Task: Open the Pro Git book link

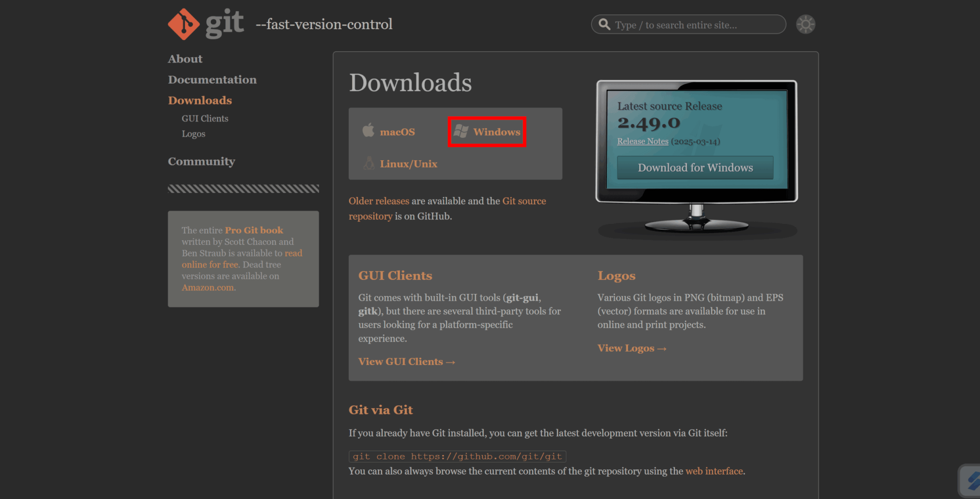Action: point(254,230)
